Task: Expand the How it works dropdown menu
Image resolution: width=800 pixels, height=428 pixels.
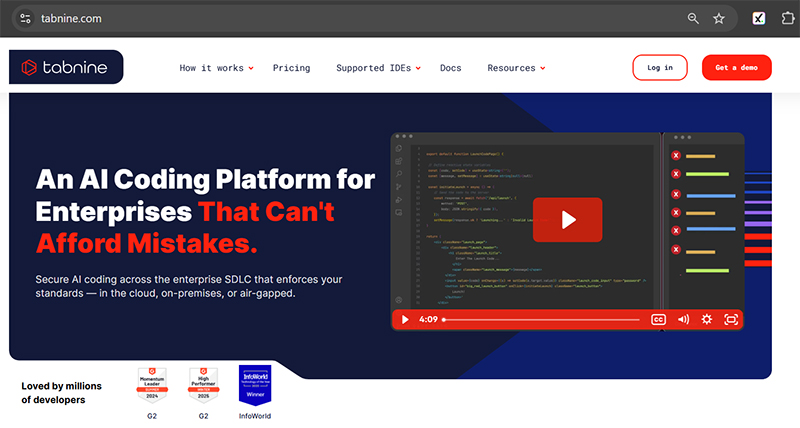Action: [216, 68]
